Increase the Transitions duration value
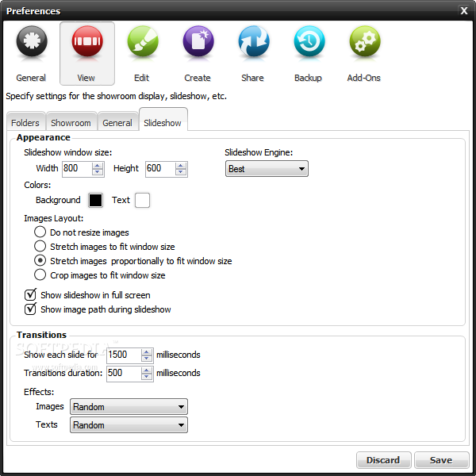 pyautogui.click(x=147, y=370)
